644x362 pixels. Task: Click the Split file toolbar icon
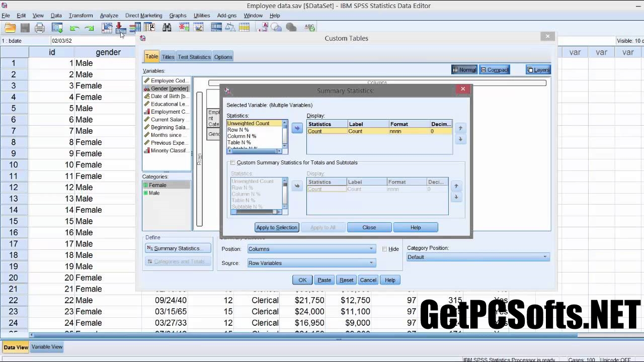coord(216,28)
